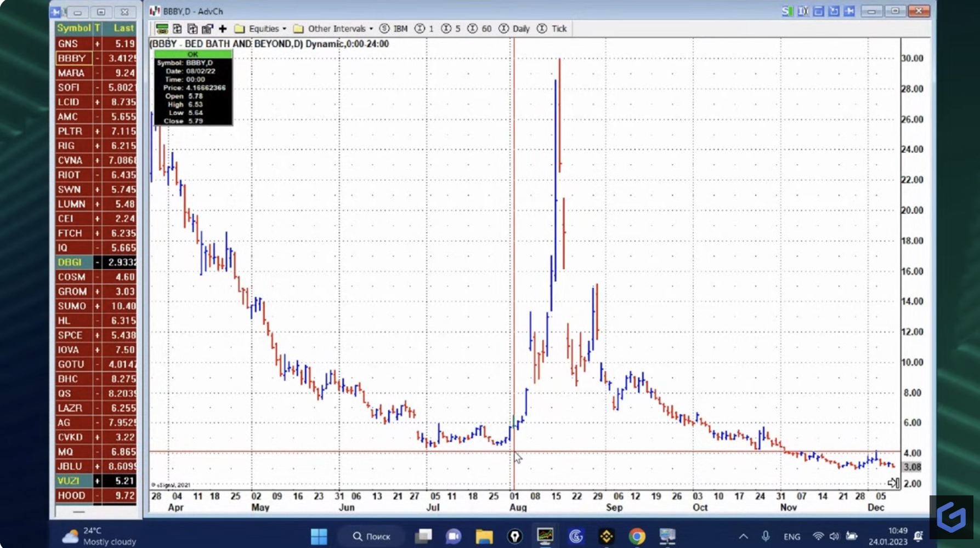
Task: Load the IBM symbol shortcut
Action: (x=394, y=28)
